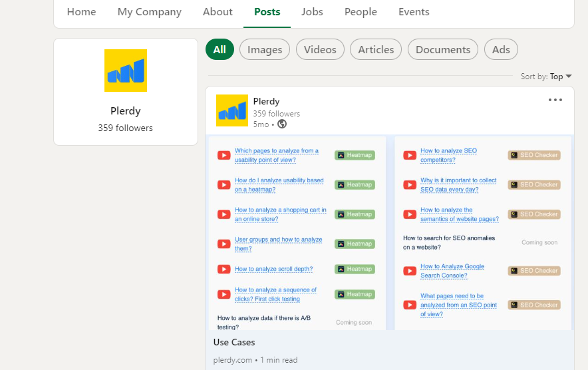The width and height of the screenshot is (588, 370).
Task: Click SEO Checker tag beside SEO data every day
Action: [534, 185]
